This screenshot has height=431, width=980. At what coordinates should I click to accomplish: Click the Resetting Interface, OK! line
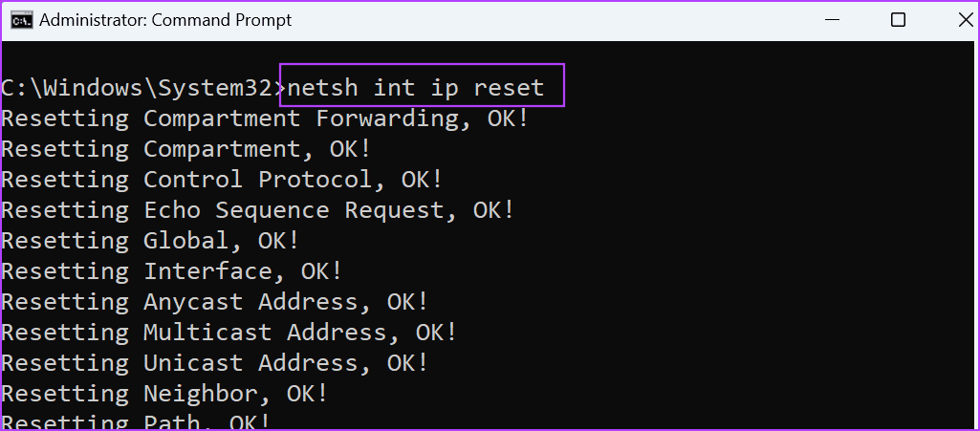click(172, 271)
